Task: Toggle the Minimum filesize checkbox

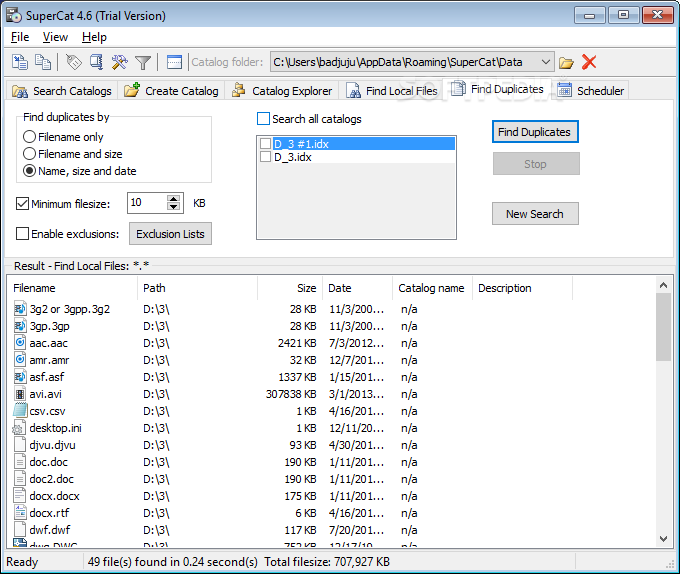Action: (x=22, y=203)
